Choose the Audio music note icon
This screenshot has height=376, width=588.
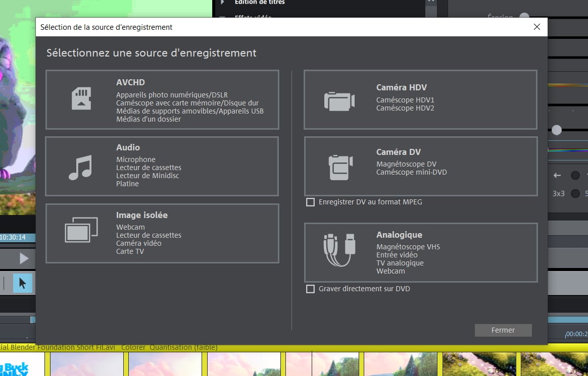tap(80, 168)
